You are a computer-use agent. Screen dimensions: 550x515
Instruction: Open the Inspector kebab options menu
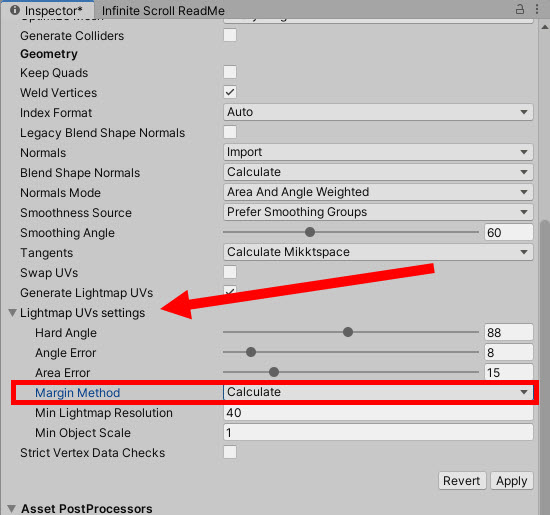[x=537, y=9]
